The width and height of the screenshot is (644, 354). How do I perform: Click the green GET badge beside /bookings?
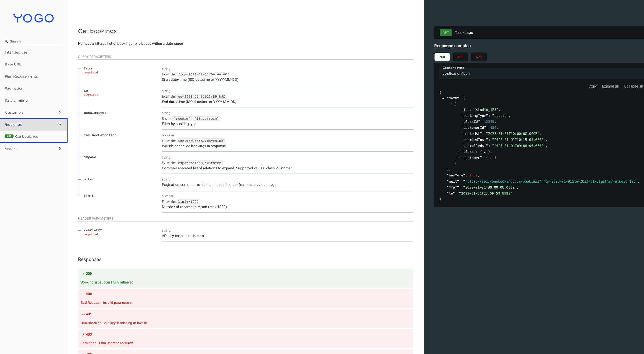coord(445,33)
